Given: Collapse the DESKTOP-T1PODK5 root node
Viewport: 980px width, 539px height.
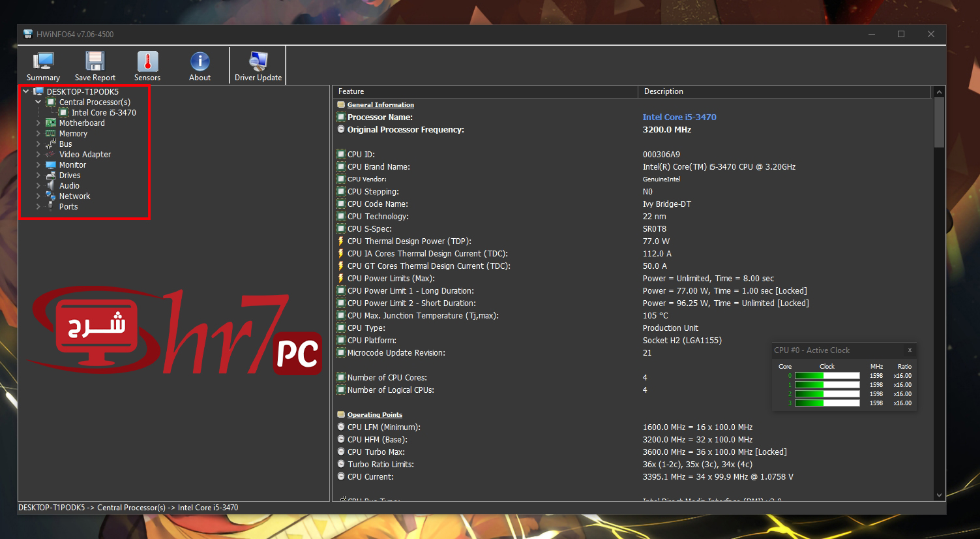Looking at the screenshot, I should coord(26,91).
